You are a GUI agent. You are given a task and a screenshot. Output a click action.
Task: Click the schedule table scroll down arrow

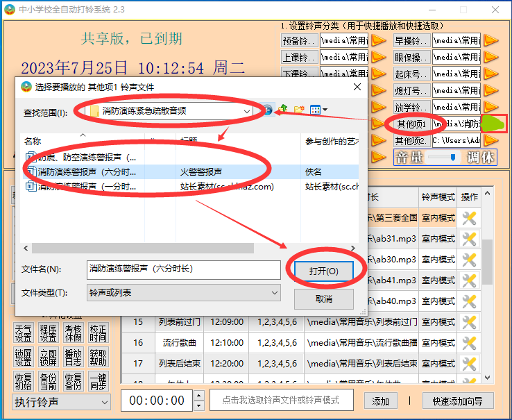click(488, 377)
